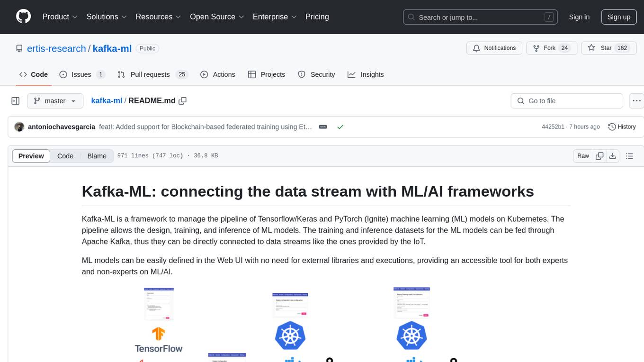The image size is (644, 362).
Task: Click the Issues count badge 1
Action: click(x=101, y=74)
